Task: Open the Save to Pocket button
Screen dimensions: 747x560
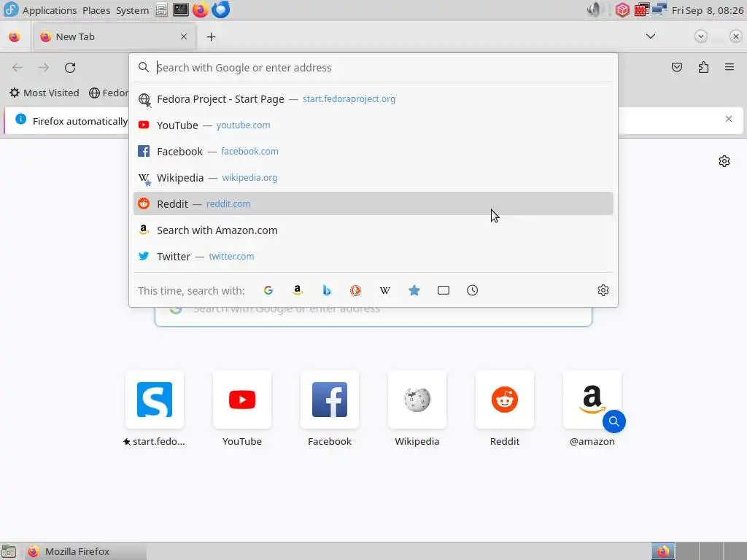Action: pos(676,67)
